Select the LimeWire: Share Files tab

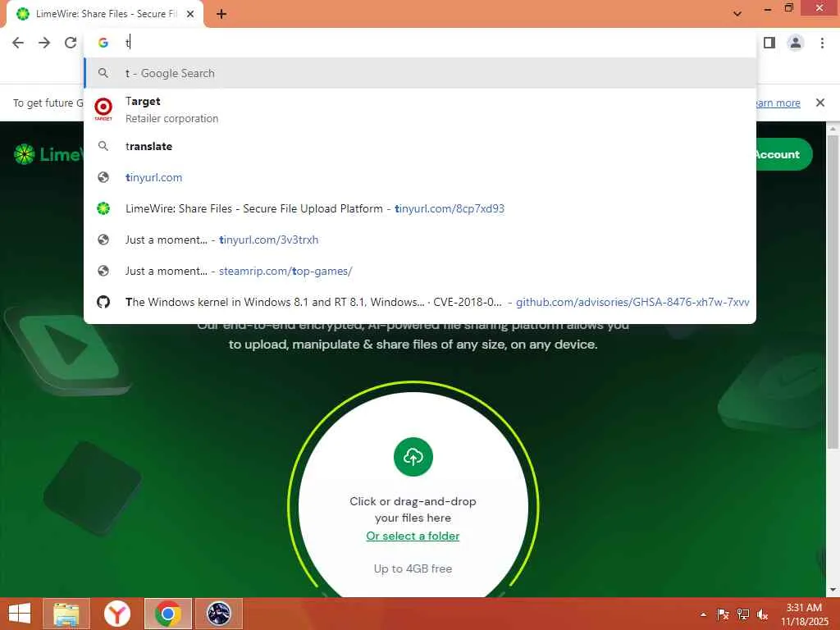pos(106,15)
